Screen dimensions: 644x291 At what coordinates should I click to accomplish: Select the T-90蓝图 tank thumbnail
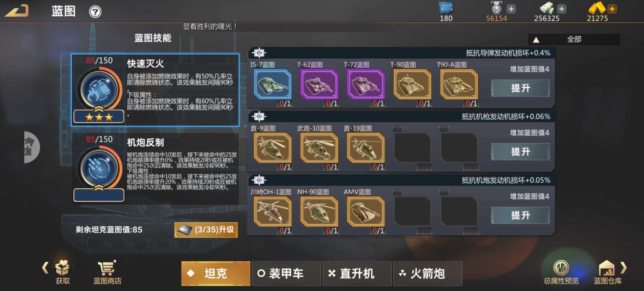tap(412, 84)
